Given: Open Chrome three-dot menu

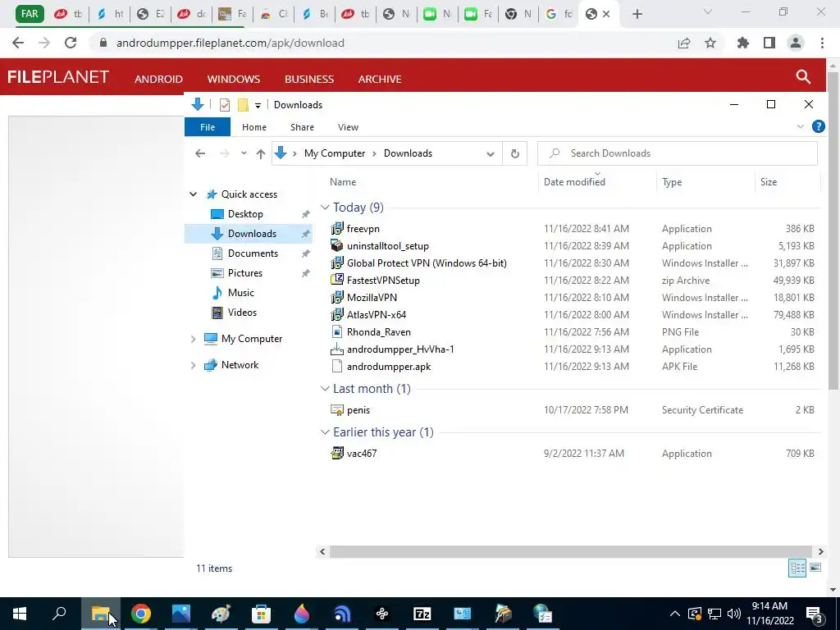Looking at the screenshot, I should [822, 43].
